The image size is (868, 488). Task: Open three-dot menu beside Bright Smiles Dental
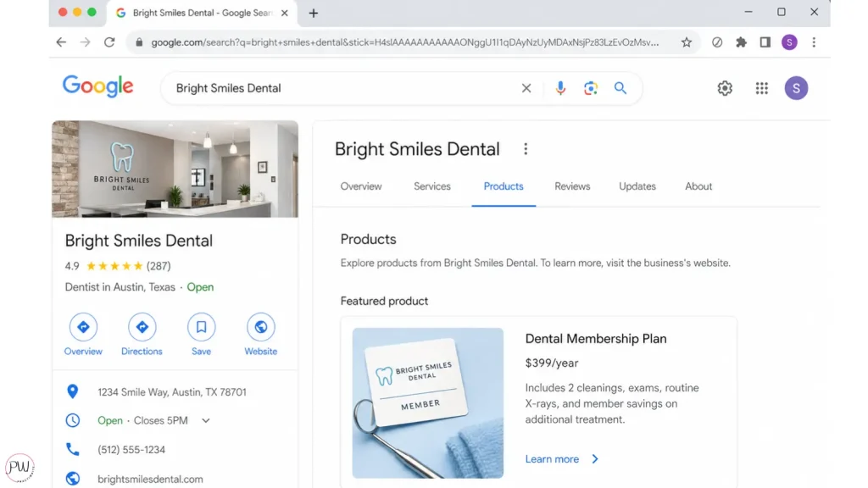pyautogui.click(x=526, y=149)
